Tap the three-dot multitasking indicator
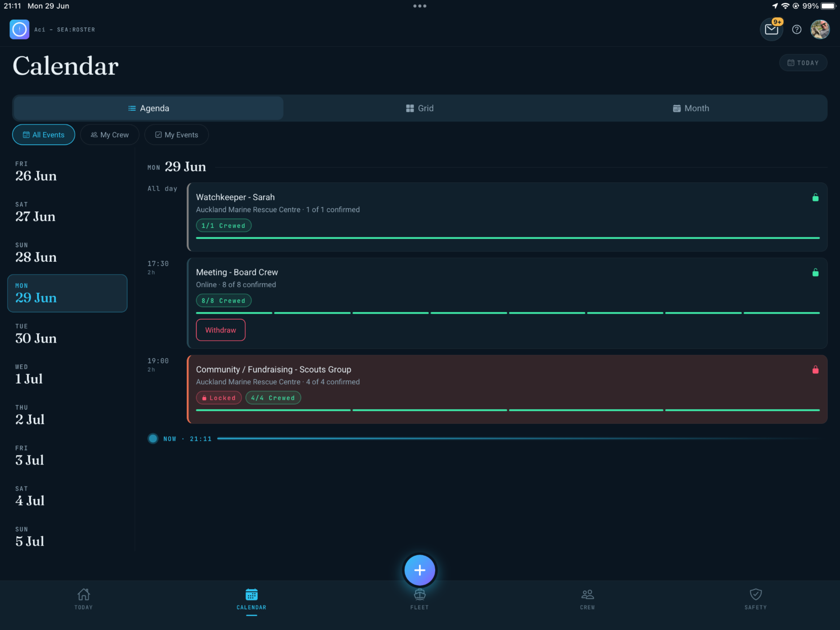 [420, 6]
